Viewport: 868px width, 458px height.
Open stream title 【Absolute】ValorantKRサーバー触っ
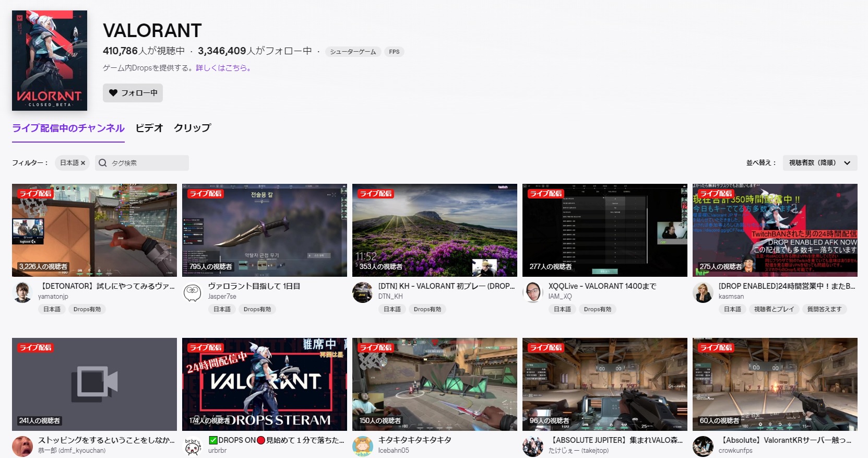[786, 440]
